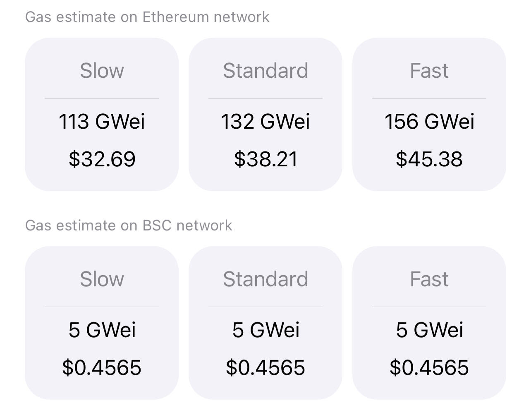Select the BSC Slow gas card
Screen dimensions: 531x420
click(x=102, y=323)
